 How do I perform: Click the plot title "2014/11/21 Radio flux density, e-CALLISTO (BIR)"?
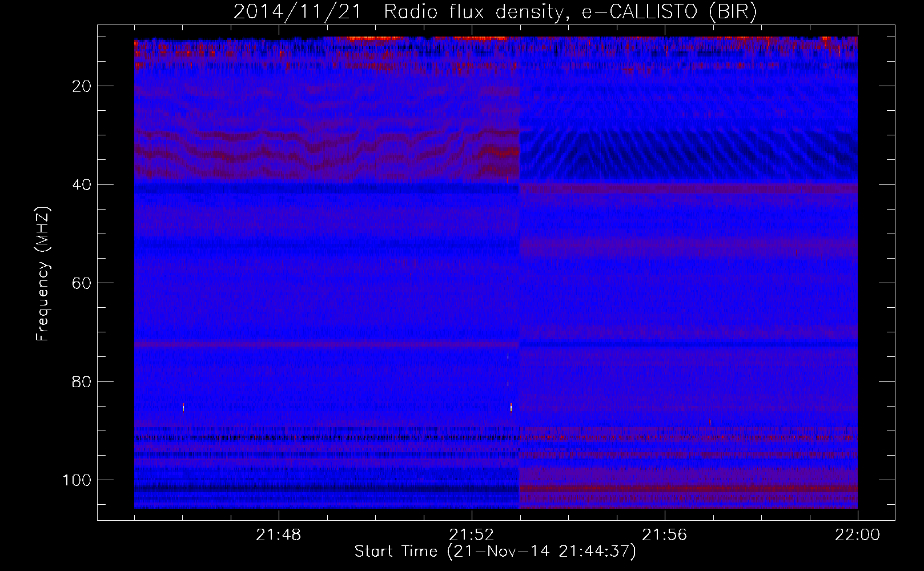point(495,12)
